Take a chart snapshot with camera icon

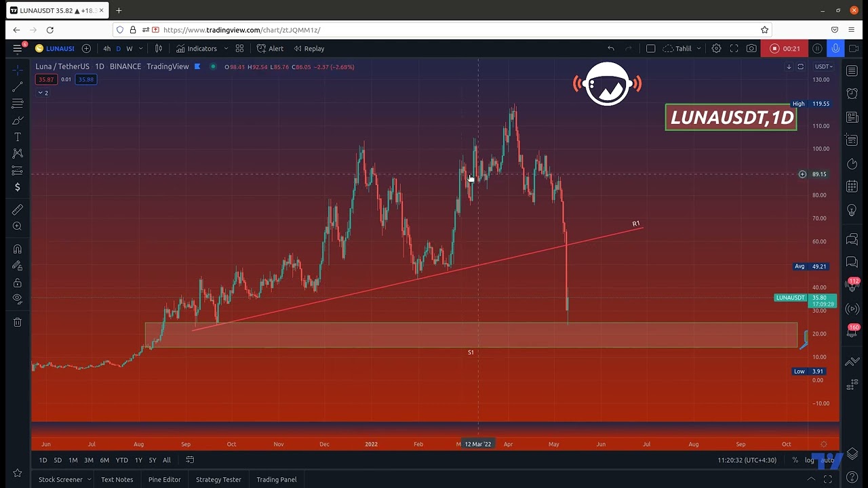(x=751, y=48)
